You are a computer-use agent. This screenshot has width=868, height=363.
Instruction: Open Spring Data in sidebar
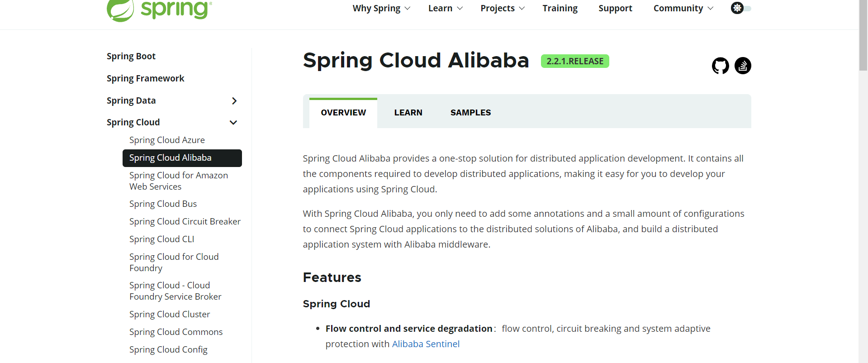[x=131, y=100]
